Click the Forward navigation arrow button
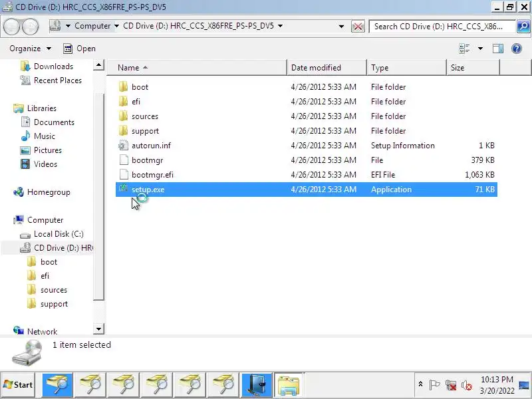532x399 pixels. (x=31, y=27)
